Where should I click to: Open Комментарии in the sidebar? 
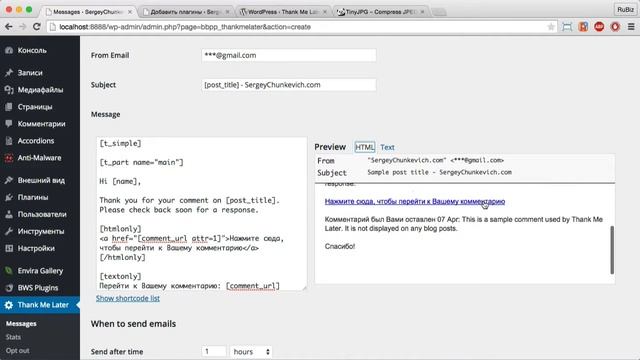[x=40, y=124]
